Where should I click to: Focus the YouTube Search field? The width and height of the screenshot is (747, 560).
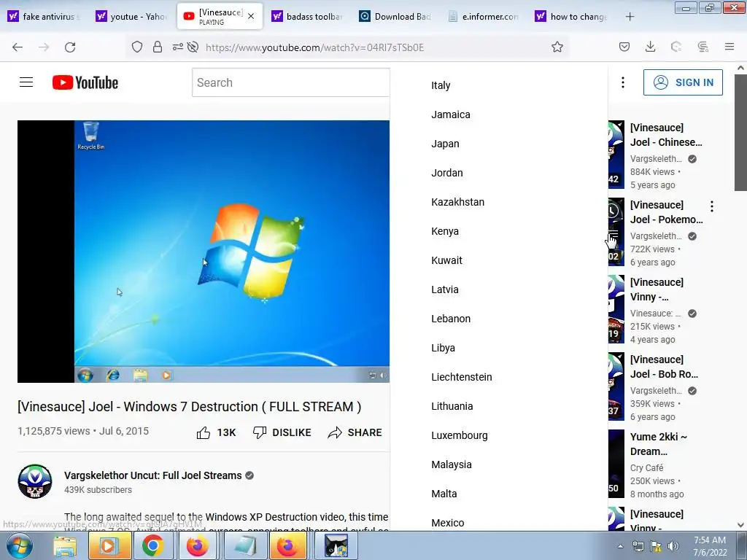(x=290, y=82)
